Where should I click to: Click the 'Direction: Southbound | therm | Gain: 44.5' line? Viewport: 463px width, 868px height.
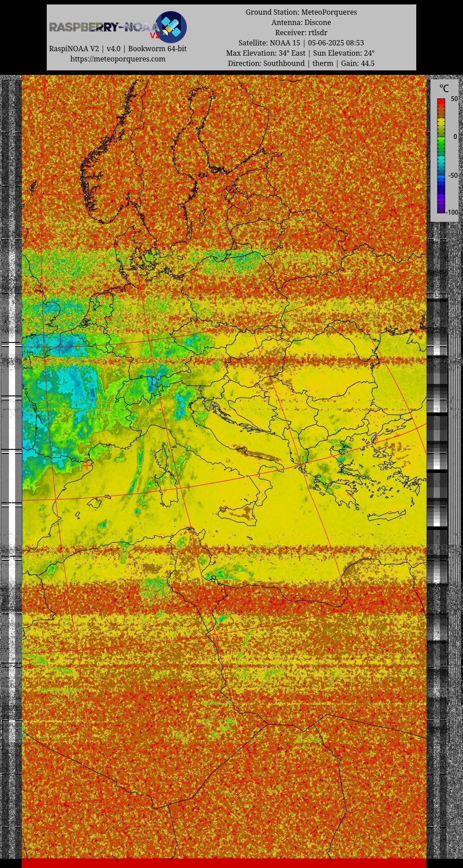click(301, 63)
